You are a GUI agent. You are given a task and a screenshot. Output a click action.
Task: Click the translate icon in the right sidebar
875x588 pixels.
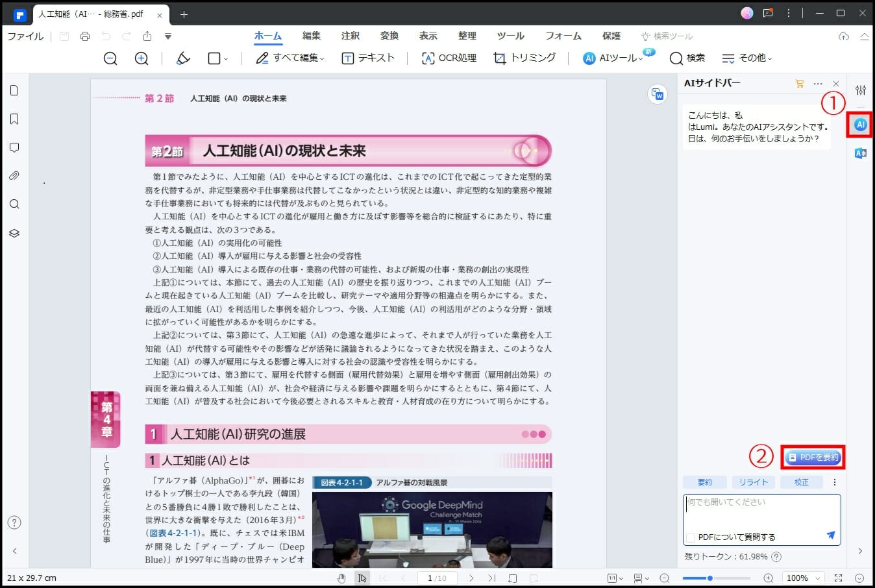click(x=859, y=153)
